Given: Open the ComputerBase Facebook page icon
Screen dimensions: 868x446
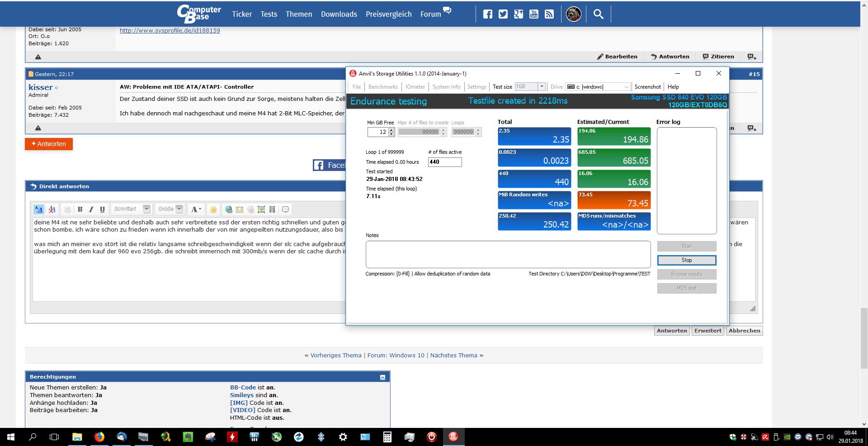Looking at the screenshot, I should [x=488, y=14].
